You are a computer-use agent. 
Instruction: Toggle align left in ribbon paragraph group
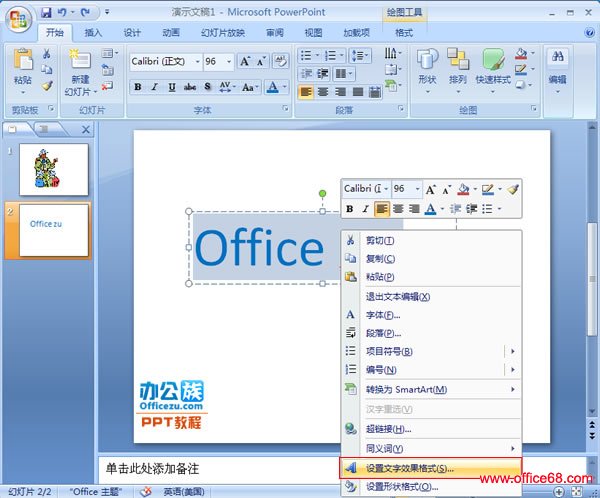306,92
